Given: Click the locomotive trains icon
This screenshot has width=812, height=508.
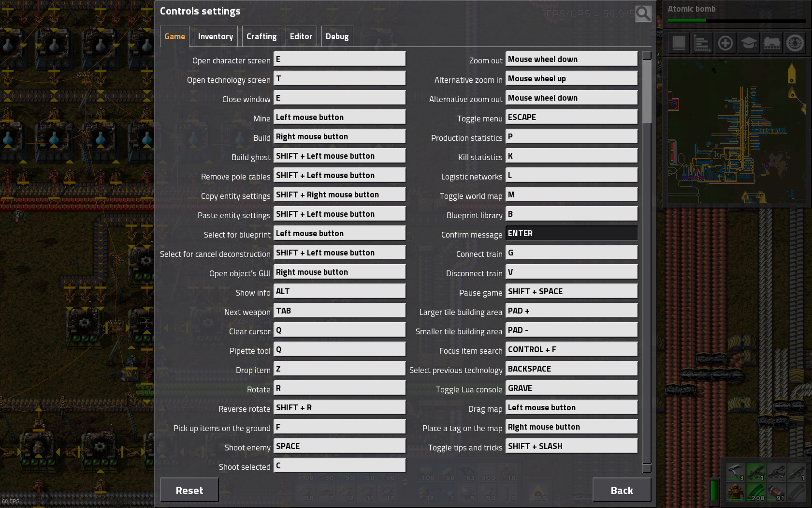Looking at the screenshot, I should pos(772,44).
